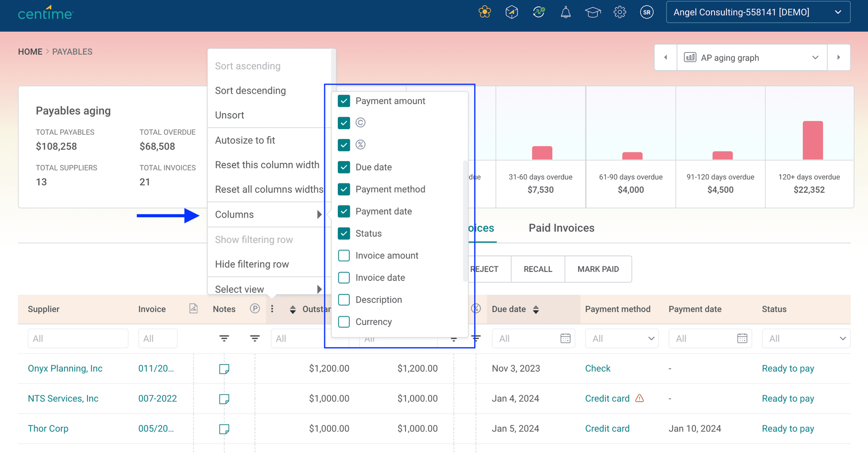Uncheck the Status column checkbox
The height and width of the screenshot is (453, 868).
point(344,233)
